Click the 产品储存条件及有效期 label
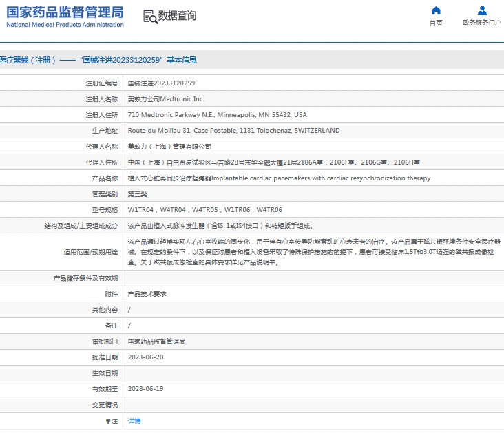 (85, 278)
